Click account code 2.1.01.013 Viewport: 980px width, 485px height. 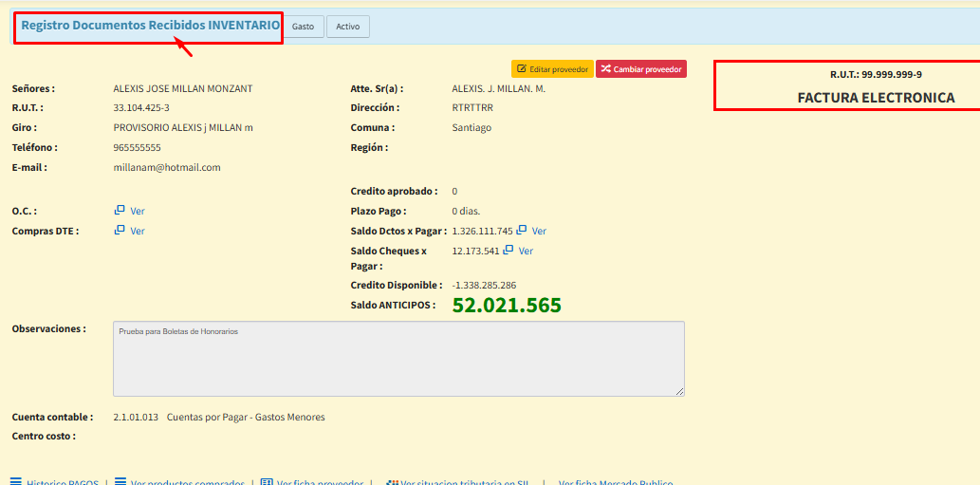[136, 417]
